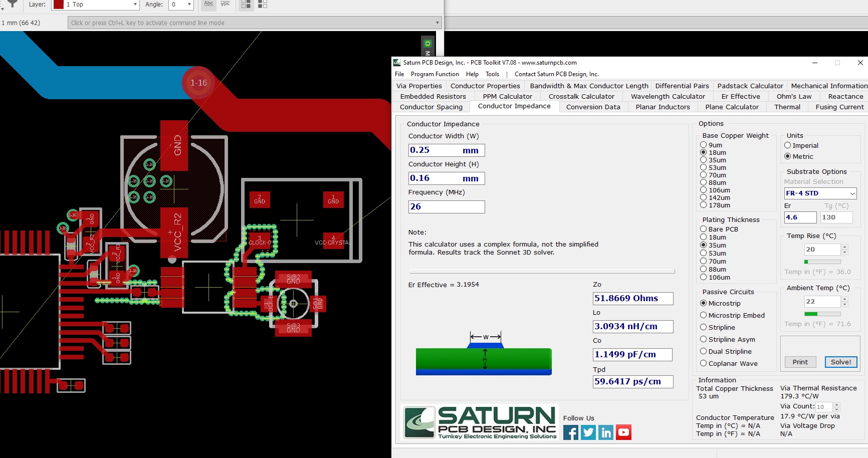The height and width of the screenshot is (458, 868).
Task: Switch to Thermal tab
Action: [787, 107]
